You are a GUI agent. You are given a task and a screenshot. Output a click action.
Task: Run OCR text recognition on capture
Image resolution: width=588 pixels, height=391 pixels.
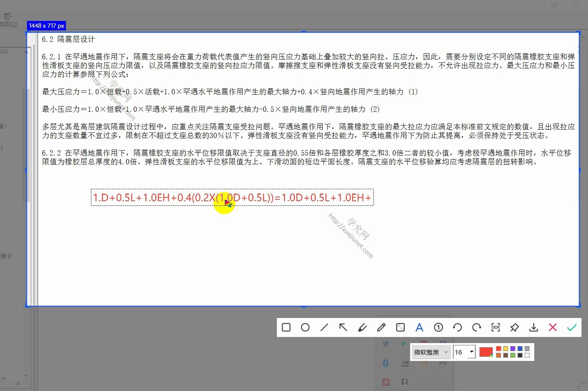coord(495,327)
